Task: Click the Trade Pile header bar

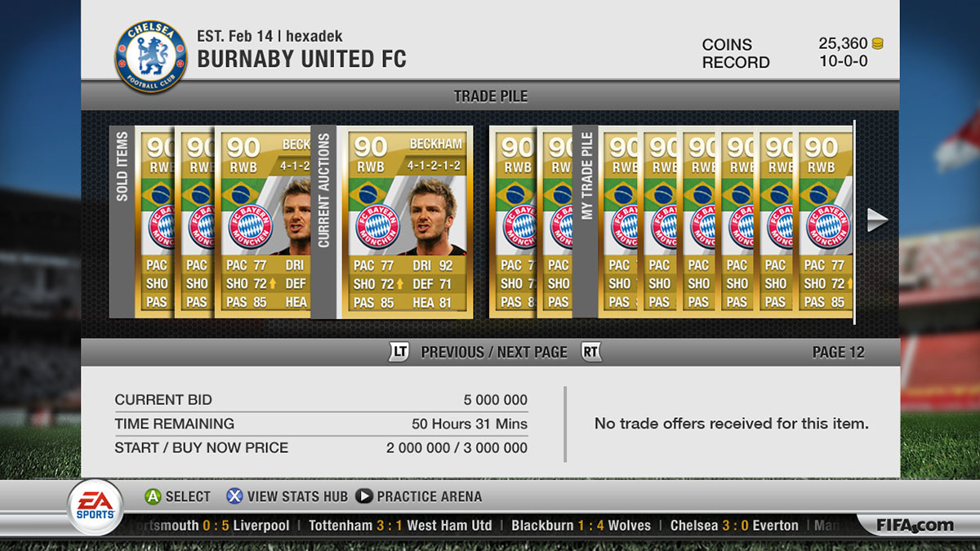Action: click(x=490, y=96)
